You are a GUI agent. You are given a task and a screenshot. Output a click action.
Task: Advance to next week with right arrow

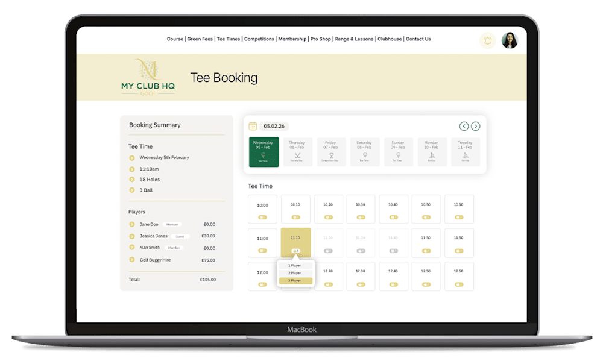coord(476,126)
